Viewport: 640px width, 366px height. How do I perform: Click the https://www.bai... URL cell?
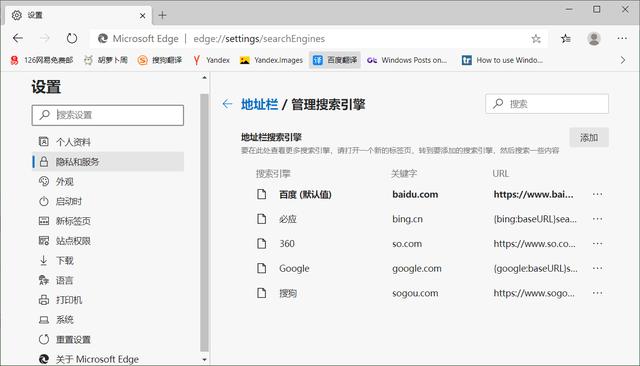[x=533, y=195]
